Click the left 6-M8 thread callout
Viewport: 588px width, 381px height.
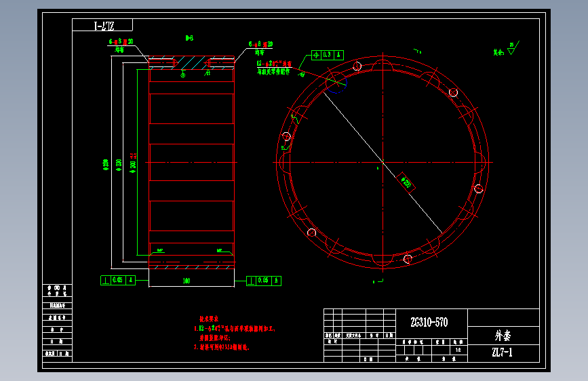point(121,41)
